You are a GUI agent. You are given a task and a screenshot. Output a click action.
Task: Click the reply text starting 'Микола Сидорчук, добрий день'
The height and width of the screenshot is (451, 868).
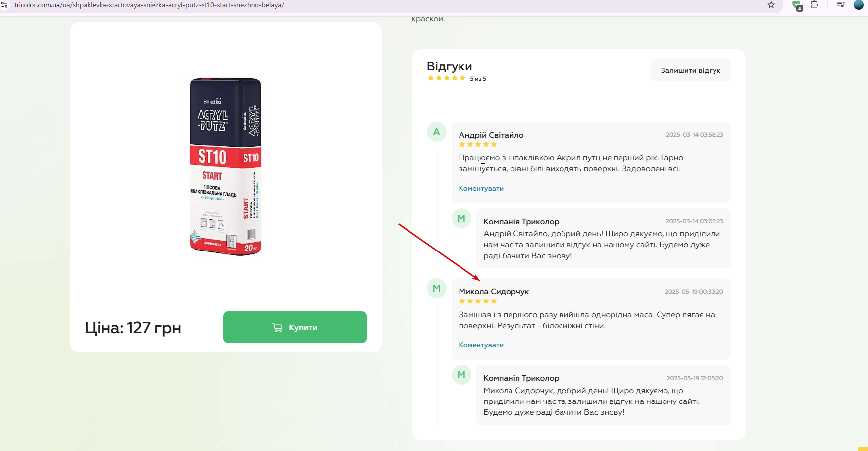[592, 401]
